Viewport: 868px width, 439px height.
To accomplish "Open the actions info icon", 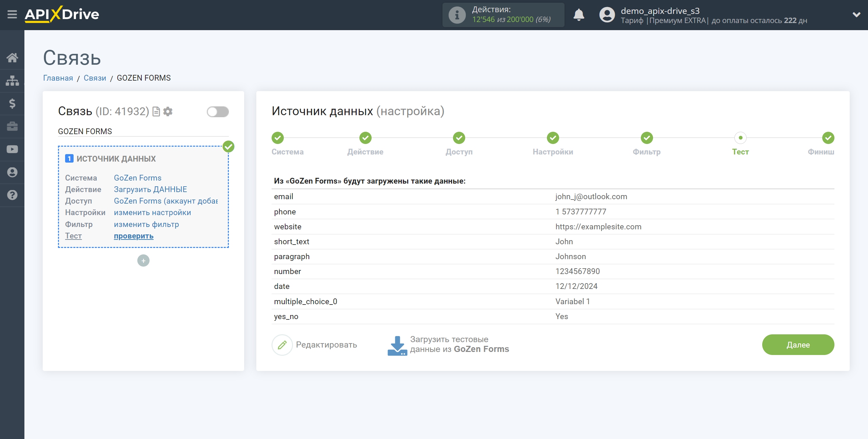I will click(457, 15).
